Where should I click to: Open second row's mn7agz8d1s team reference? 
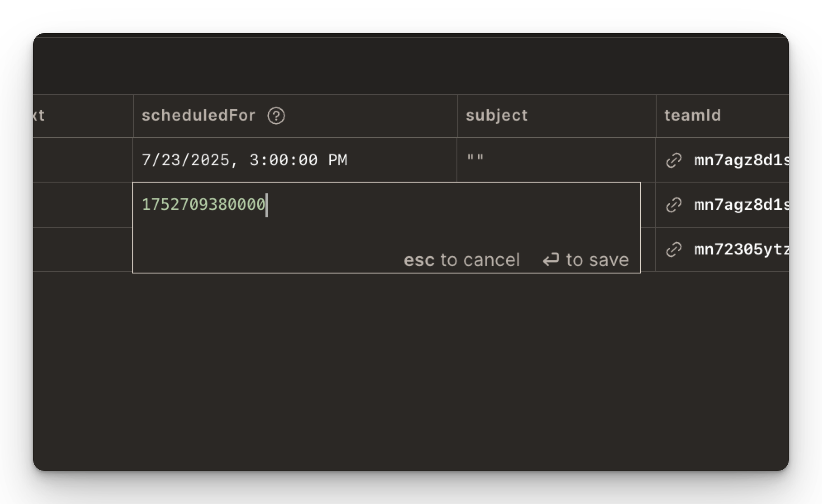(742, 205)
